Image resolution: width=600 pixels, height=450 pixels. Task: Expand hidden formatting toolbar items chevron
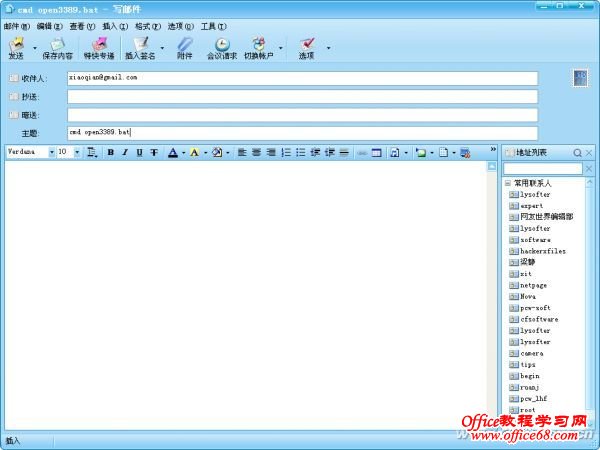[493, 149]
